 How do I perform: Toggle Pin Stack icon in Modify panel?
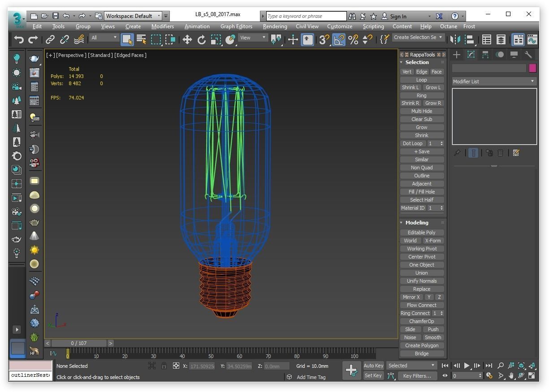click(x=457, y=153)
